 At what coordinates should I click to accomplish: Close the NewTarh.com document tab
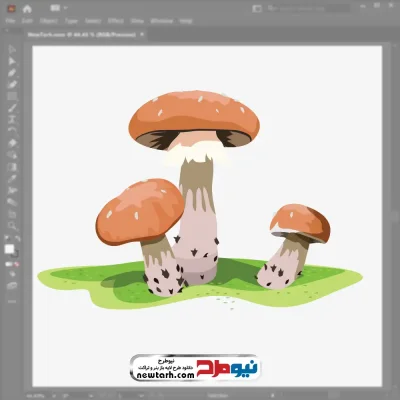coord(142,34)
